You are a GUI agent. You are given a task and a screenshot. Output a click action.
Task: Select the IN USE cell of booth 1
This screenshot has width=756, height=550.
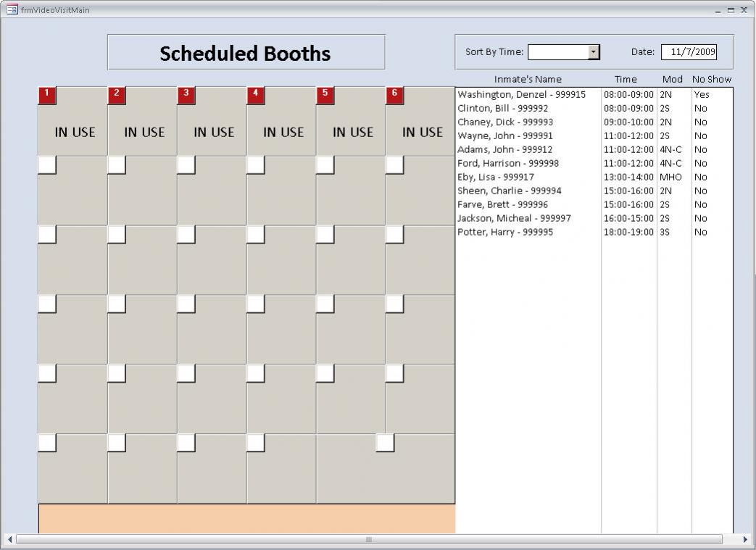(73, 122)
